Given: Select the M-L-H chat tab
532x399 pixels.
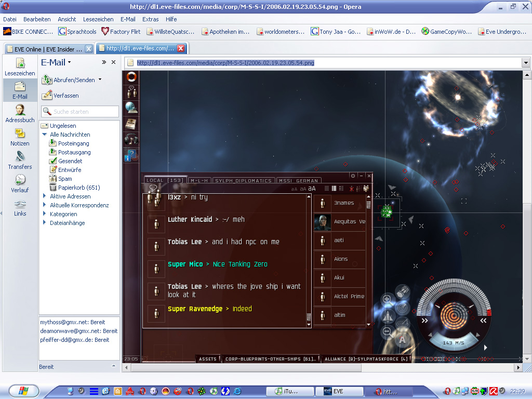Looking at the screenshot, I should click(x=199, y=180).
